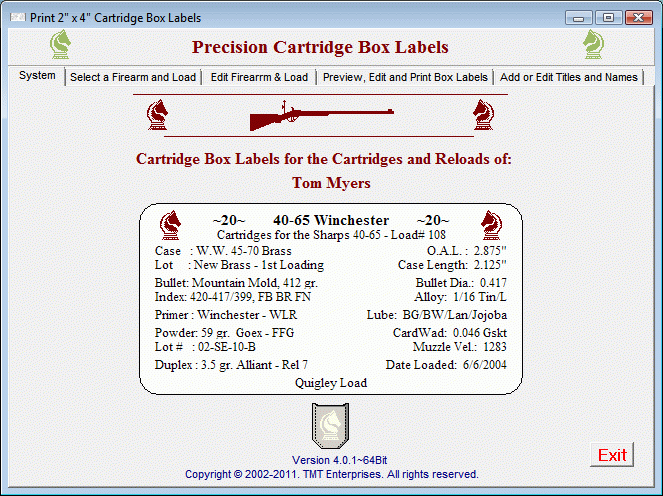Click the CardWad: 0.046 Gskt text
The width and height of the screenshot is (663, 496).
[450, 333]
